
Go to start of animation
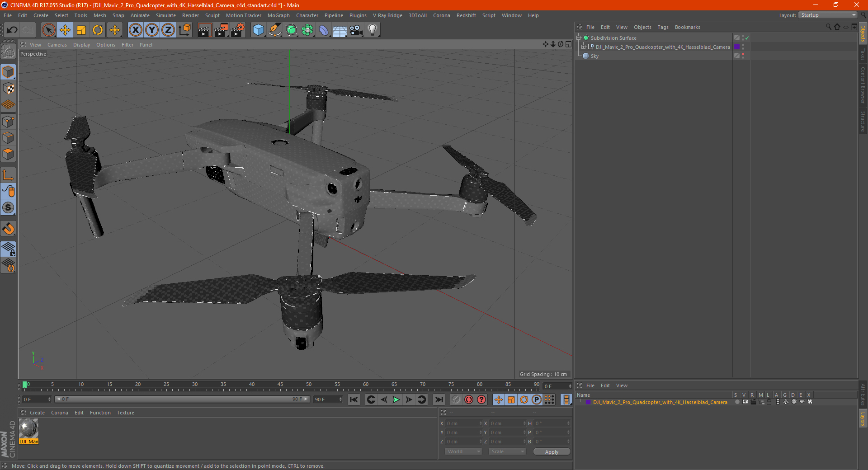[354, 399]
